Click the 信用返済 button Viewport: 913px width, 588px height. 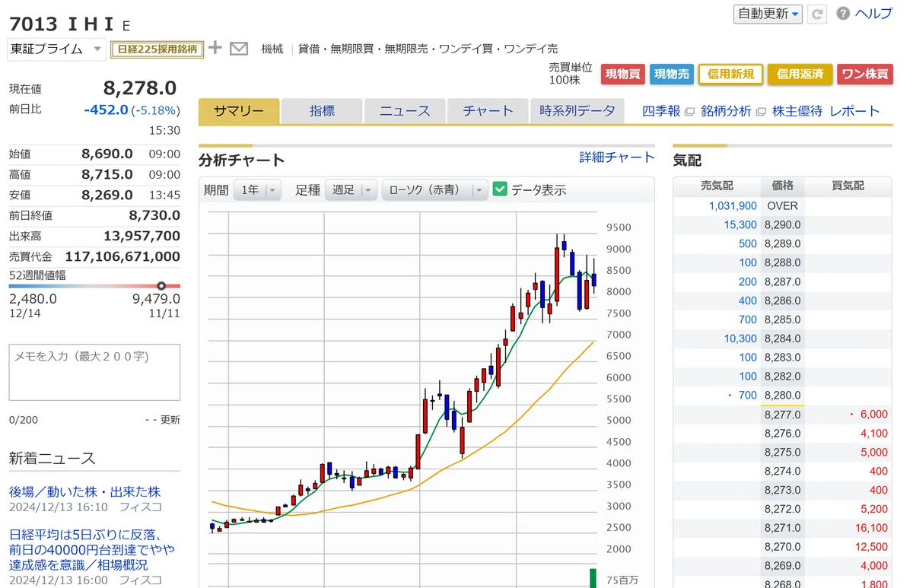pyautogui.click(x=800, y=74)
